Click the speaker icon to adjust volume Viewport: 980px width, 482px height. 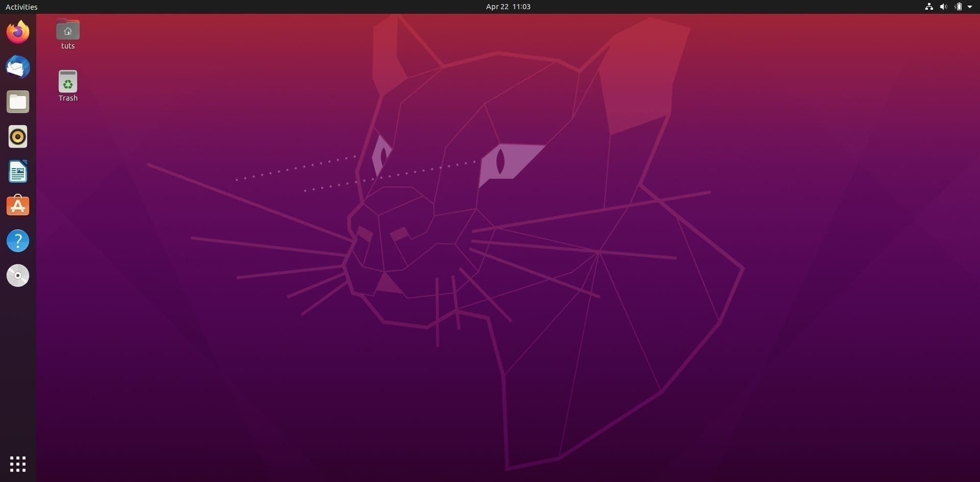943,7
